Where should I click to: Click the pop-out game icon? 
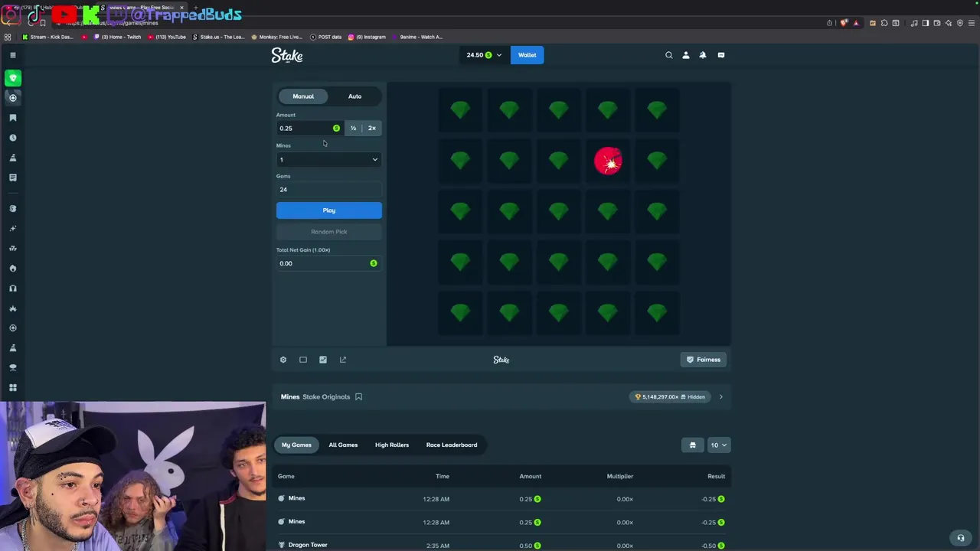coord(343,360)
